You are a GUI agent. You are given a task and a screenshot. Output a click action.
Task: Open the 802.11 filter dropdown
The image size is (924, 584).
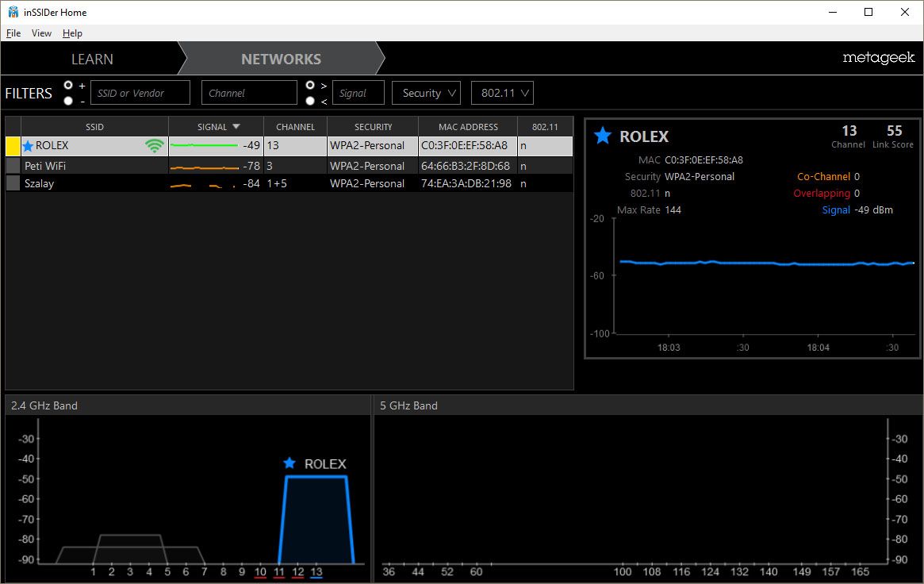tap(502, 93)
